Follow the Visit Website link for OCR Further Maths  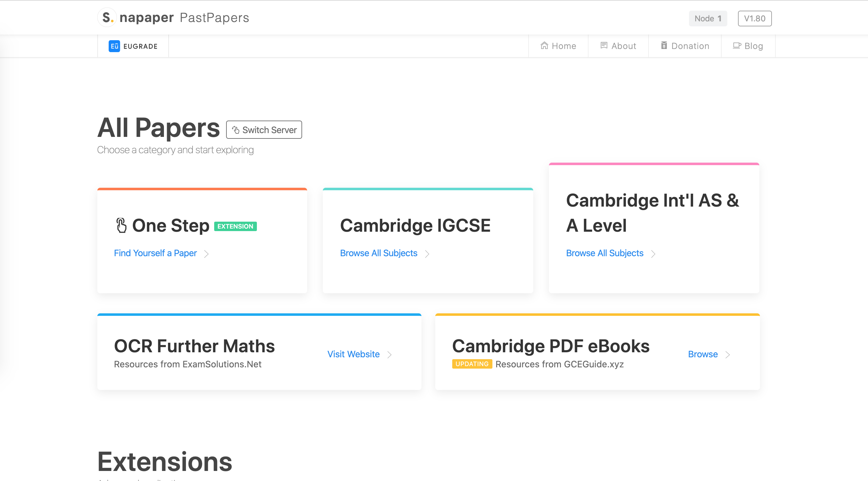point(354,354)
